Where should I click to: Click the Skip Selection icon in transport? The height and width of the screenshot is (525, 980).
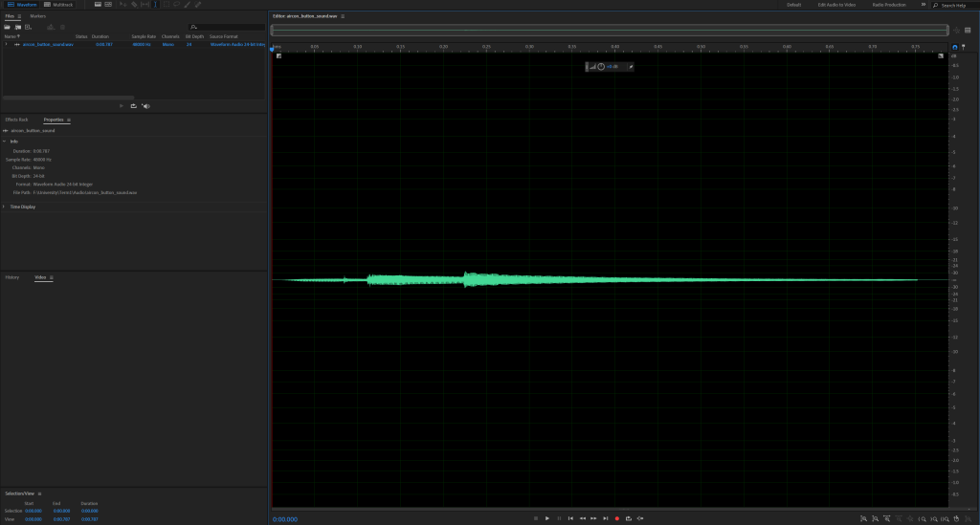[640, 518]
